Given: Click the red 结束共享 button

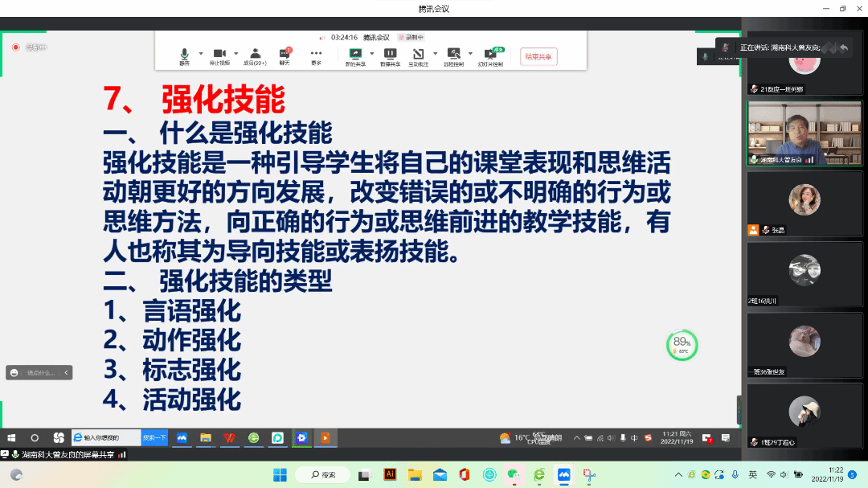Looking at the screenshot, I should tap(538, 56).
